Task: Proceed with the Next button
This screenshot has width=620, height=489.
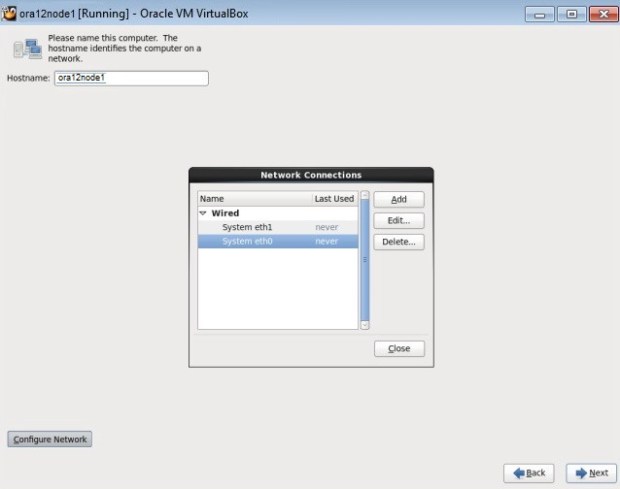Action: pos(591,473)
